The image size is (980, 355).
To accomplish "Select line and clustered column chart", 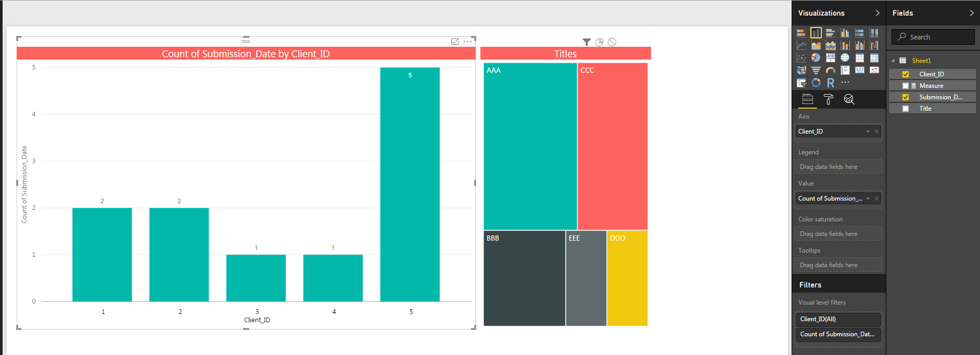I will pos(860,45).
